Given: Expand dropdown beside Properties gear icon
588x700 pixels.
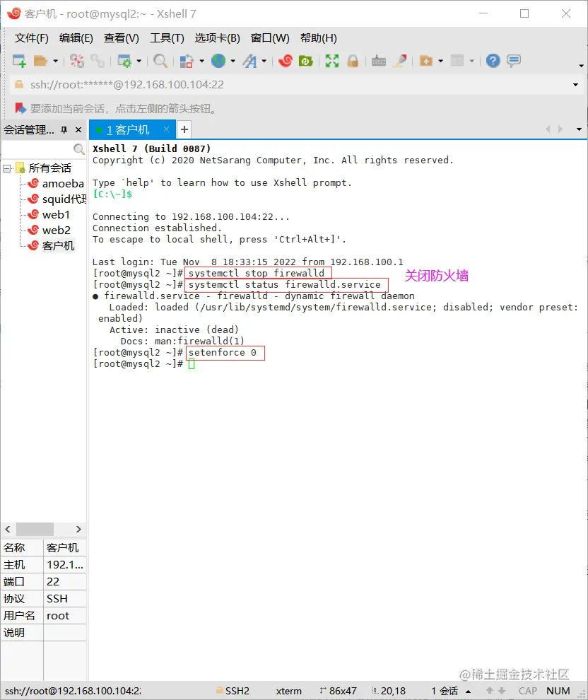Looking at the screenshot, I should point(139,61).
